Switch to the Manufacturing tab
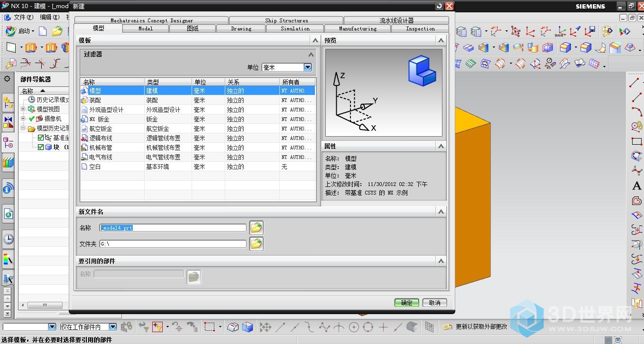 pyautogui.click(x=358, y=28)
